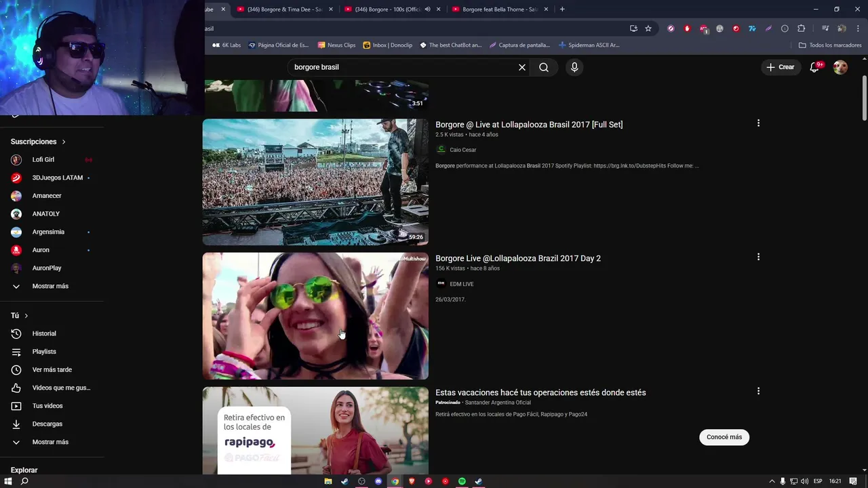Image resolution: width=868 pixels, height=488 pixels.
Task: Open the 6K Labs bookmark
Action: [x=226, y=45]
